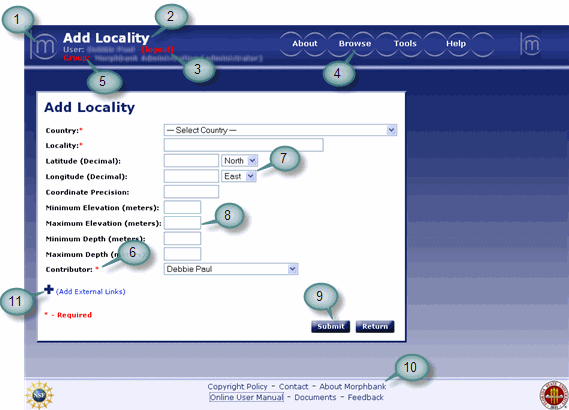This screenshot has width=569, height=410.
Task: Open the About Morphbank footer link
Action: (x=352, y=387)
